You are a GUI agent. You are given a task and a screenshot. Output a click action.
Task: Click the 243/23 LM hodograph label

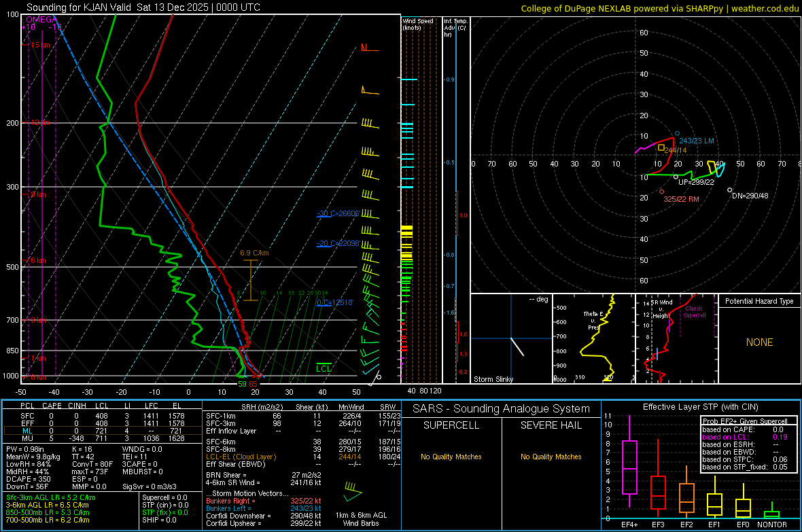[697, 141]
